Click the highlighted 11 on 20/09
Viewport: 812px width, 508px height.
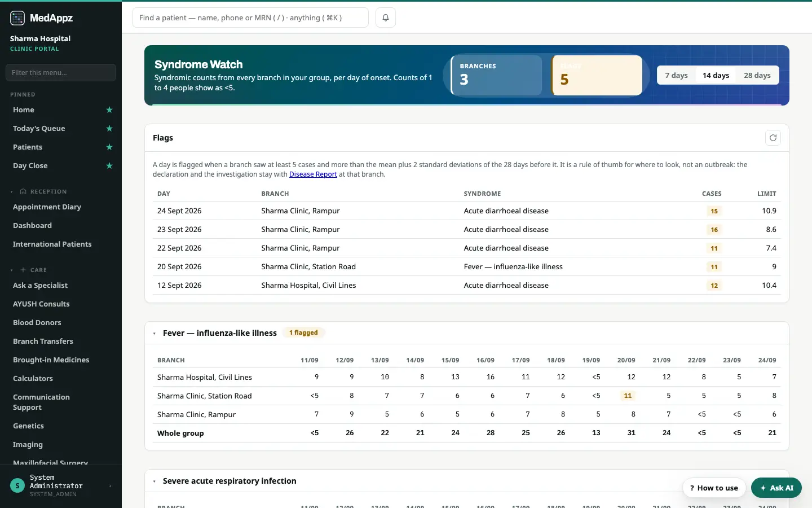628,396
